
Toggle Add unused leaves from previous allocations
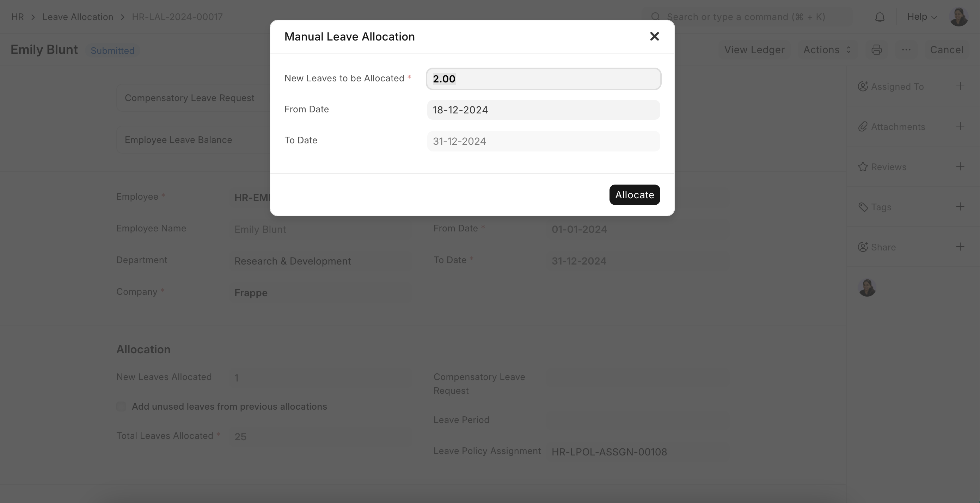click(x=121, y=406)
